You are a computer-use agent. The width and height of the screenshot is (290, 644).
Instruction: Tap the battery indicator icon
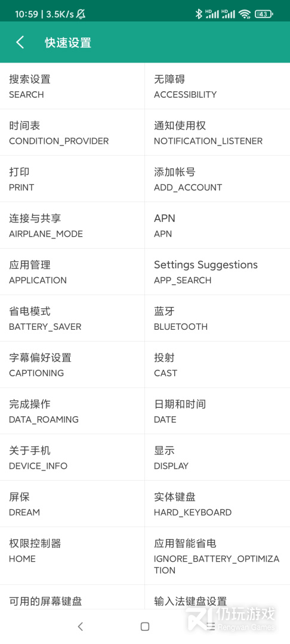(264, 14)
